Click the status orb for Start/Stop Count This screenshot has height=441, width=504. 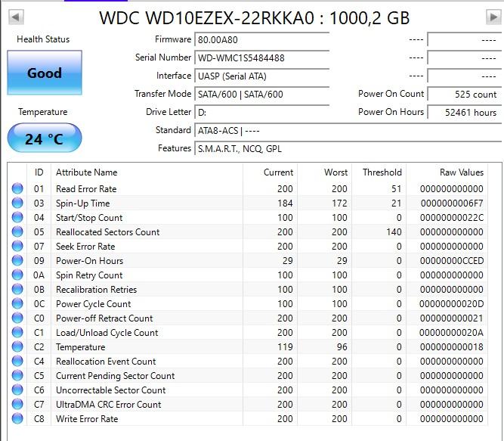[17, 217]
